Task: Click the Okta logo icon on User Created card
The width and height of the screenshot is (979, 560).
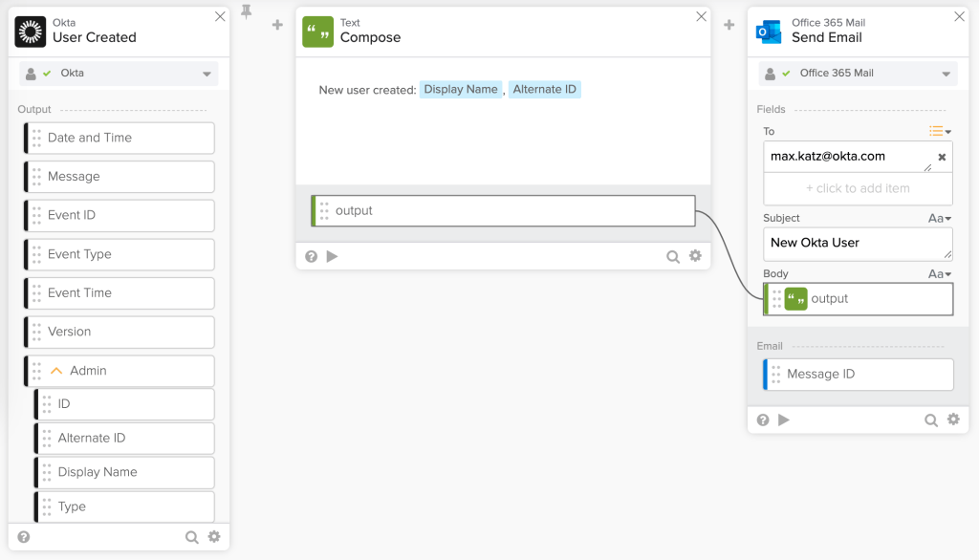Action: tap(31, 32)
